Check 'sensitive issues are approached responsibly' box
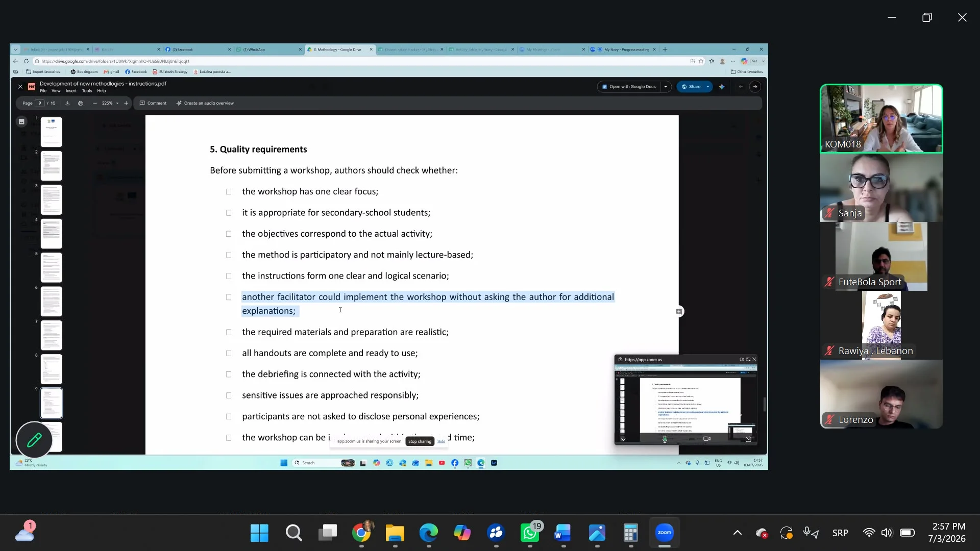The height and width of the screenshot is (551, 980). coord(229,395)
